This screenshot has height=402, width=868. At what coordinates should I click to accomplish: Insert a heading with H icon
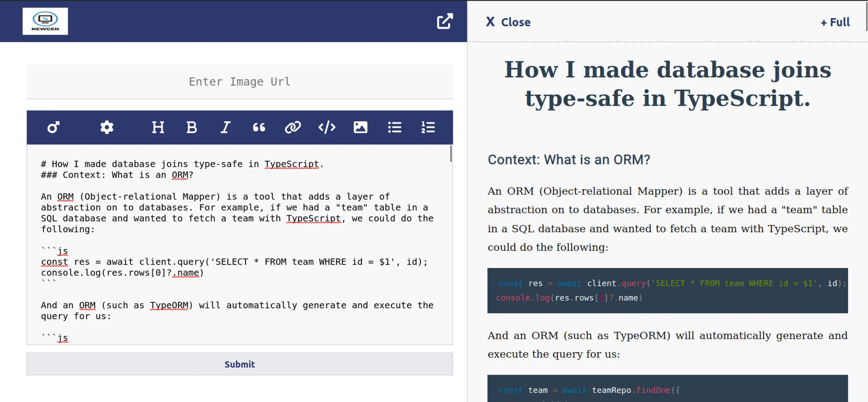coord(158,127)
